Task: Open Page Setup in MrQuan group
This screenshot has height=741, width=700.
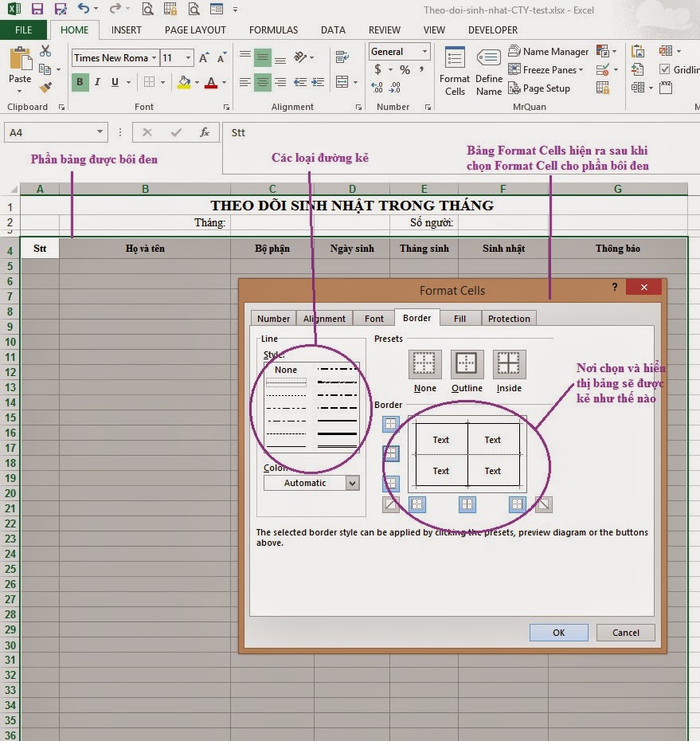Action: pos(539,88)
